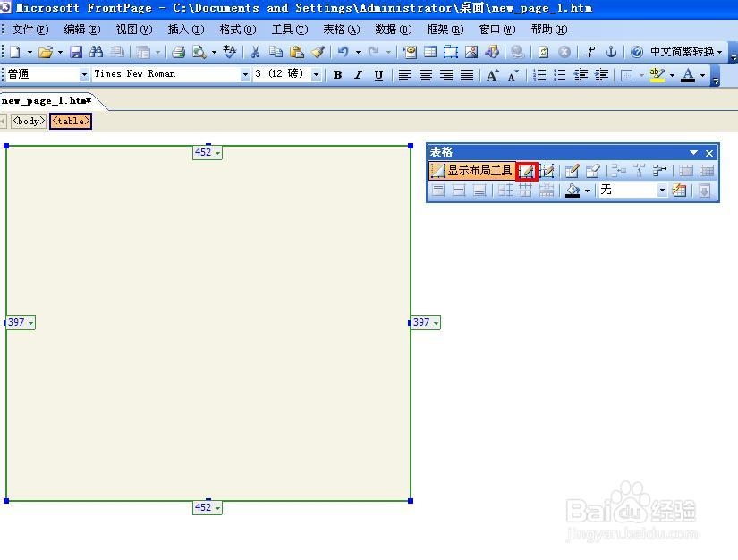Viewport: 738px width, 560px height.
Task: Open the 视图(V) menu
Action: [x=133, y=30]
